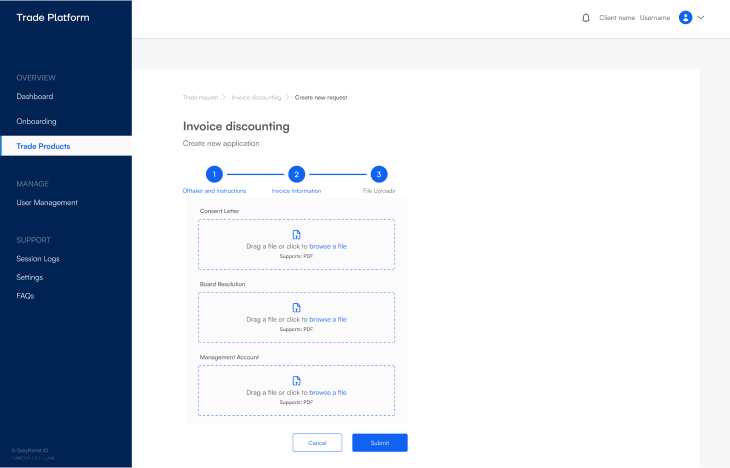Click the user avatar icon

click(685, 18)
